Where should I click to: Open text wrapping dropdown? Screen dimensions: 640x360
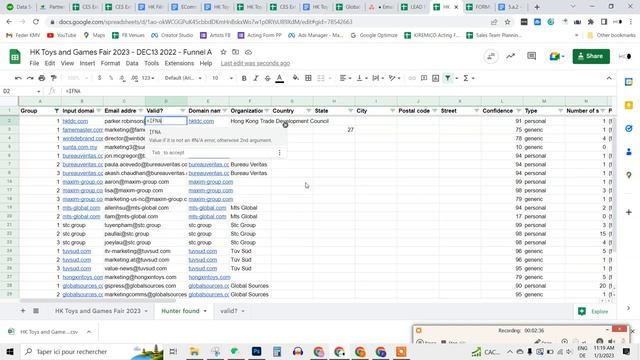[378, 78]
